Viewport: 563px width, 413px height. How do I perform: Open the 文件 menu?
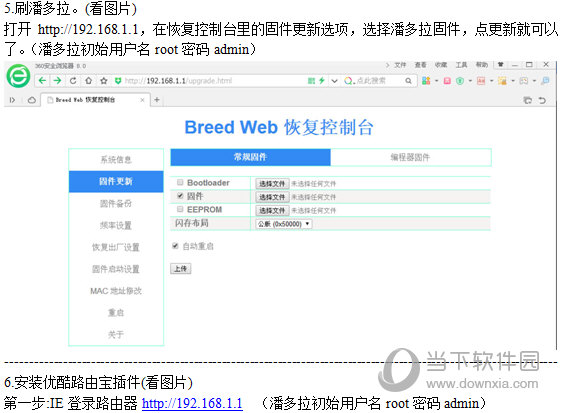[400, 65]
